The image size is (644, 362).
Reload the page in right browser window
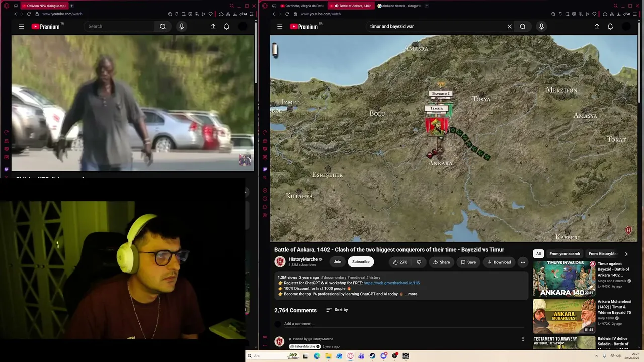click(x=287, y=14)
